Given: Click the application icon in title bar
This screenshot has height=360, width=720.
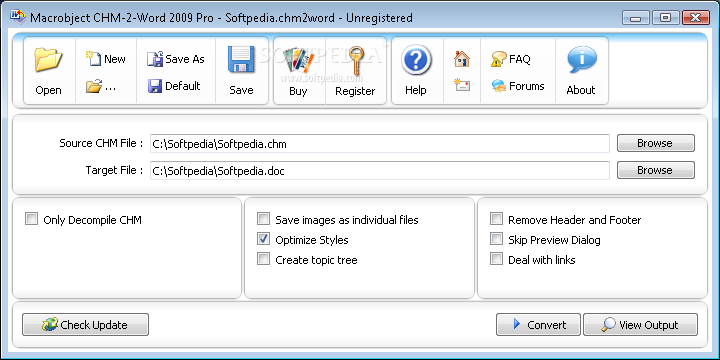Looking at the screenshot, I should [x=17, y=17].
